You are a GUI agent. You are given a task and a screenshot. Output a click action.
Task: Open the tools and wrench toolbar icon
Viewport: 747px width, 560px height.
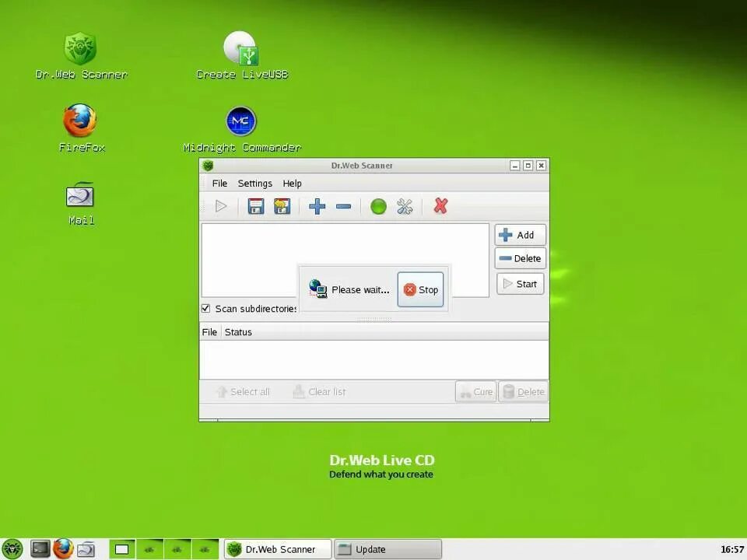[405, 206]
